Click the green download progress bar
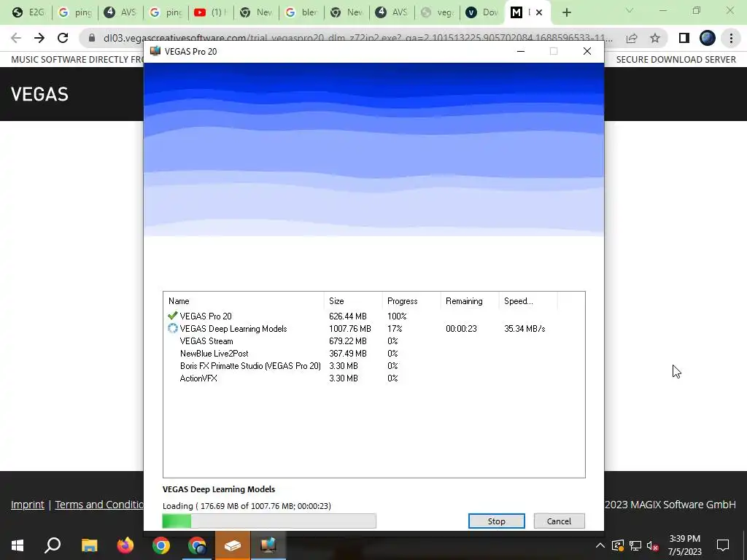Image resolution: width=747 pixels, height=560 pixels. [x=269, y=521]
